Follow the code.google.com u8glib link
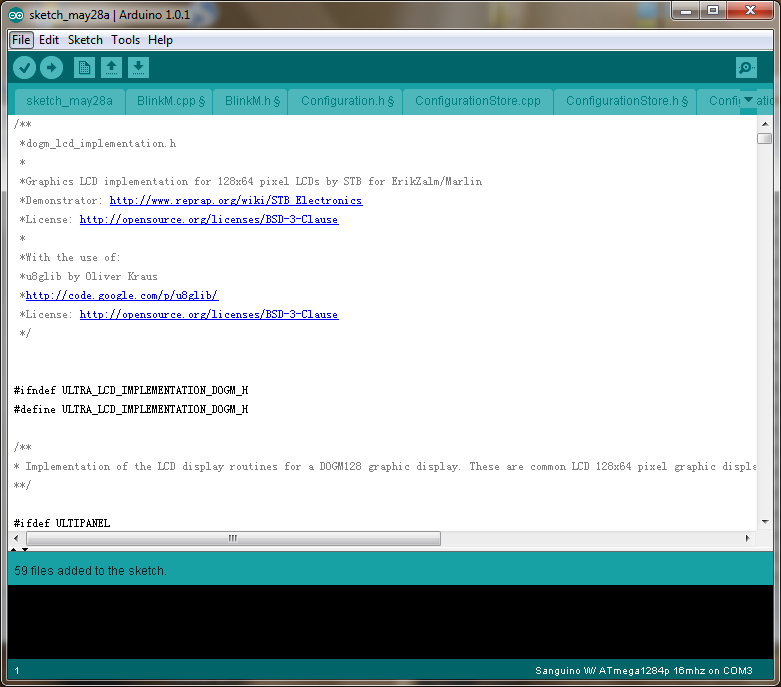Viewport: 781px width, 687px height. point(122,296)
